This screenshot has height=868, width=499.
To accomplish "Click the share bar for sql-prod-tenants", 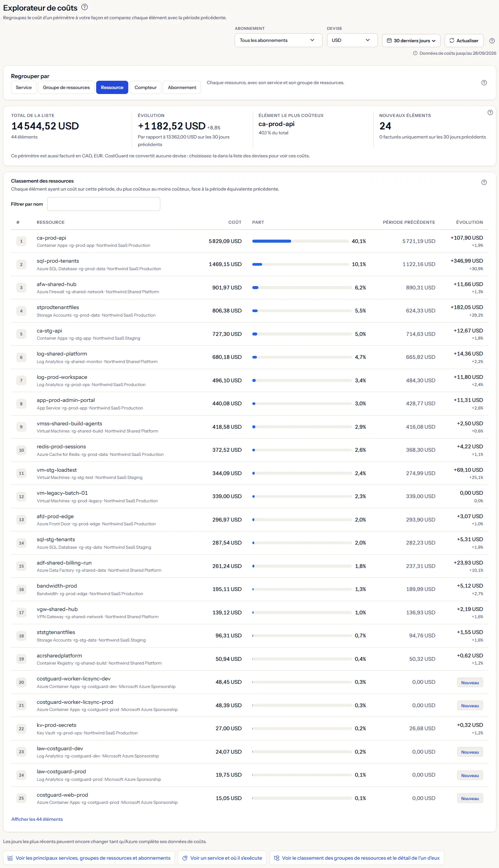I will click(300, 265).
